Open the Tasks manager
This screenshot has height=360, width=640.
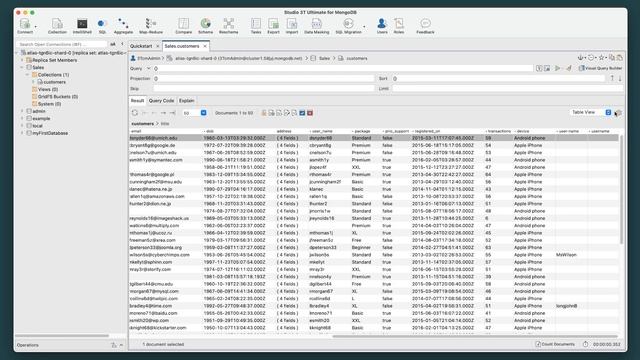tap(256, 26)
